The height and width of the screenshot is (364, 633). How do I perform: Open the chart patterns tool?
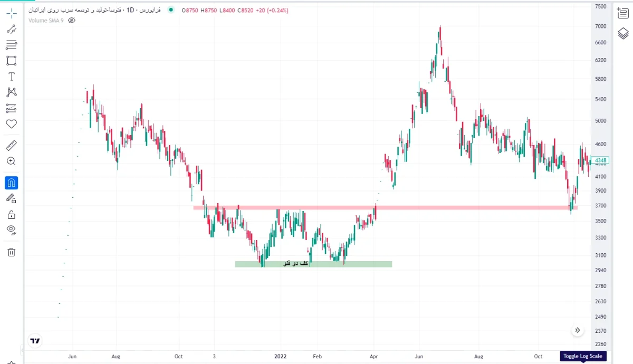(12, 92)
